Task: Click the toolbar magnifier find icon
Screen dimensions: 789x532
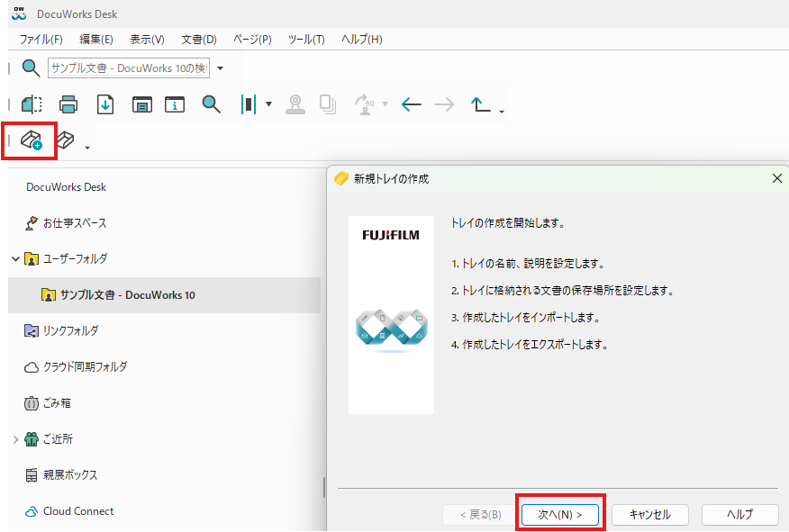Action: [212, 104]
